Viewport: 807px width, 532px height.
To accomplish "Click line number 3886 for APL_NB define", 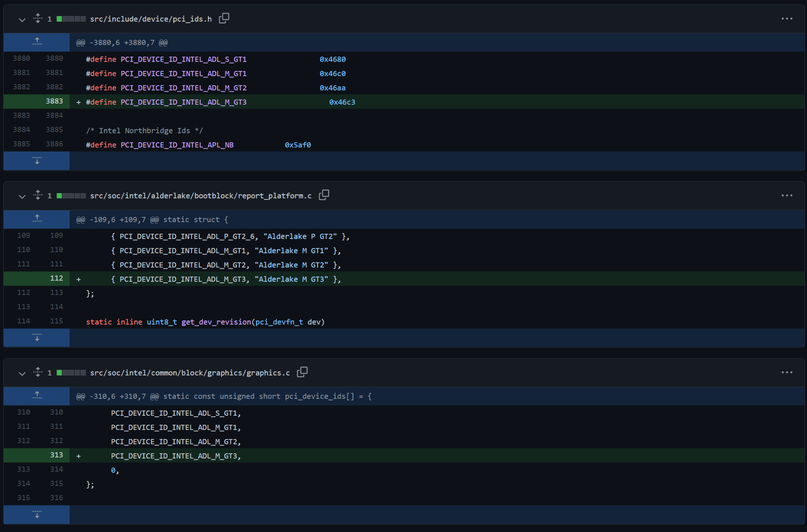I will [x=54, y=144].
